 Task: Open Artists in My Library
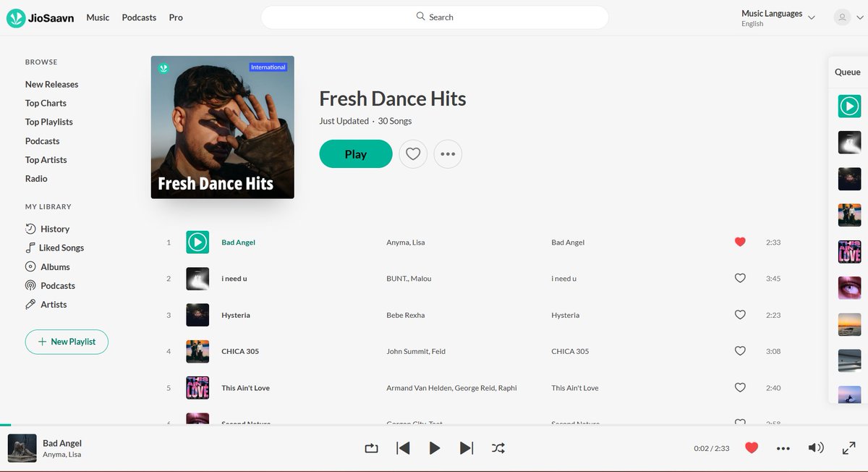[46, 304]
